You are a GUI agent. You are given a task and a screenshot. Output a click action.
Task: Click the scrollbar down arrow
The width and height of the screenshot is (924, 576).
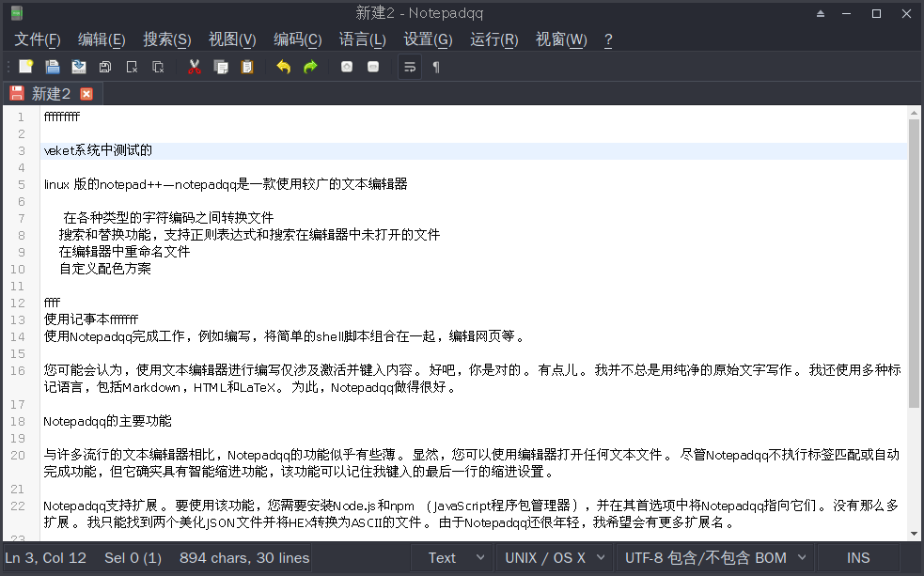click(x=914, y=534)
